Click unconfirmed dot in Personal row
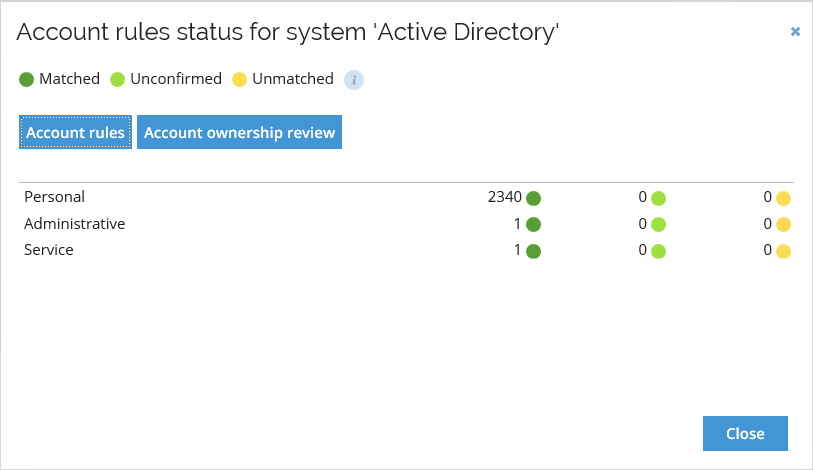813x470 pixels. 658,198
